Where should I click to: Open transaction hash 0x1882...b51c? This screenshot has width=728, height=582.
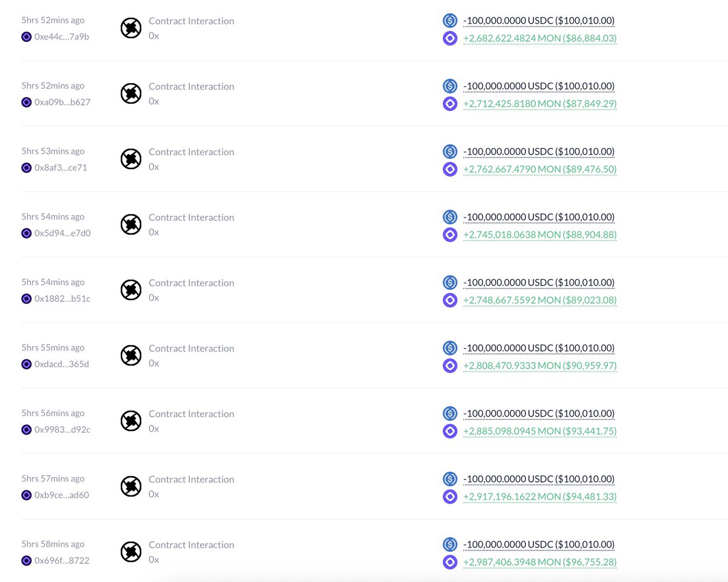(x=62, y=298)
